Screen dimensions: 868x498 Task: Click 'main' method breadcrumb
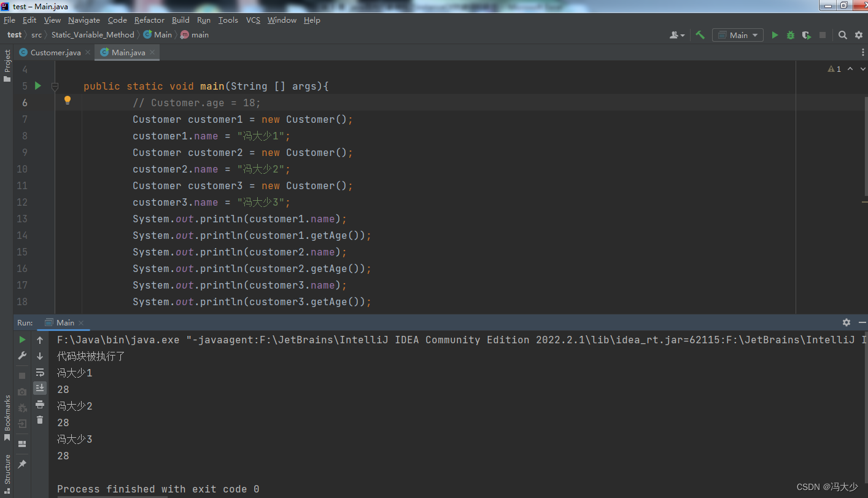(195, 35)
